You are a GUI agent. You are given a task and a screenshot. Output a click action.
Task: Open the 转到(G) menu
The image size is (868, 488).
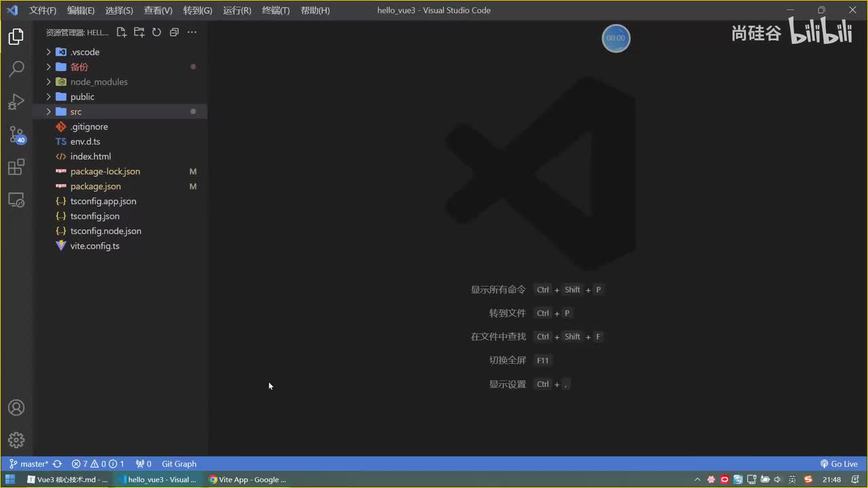(x=197, y=10)
